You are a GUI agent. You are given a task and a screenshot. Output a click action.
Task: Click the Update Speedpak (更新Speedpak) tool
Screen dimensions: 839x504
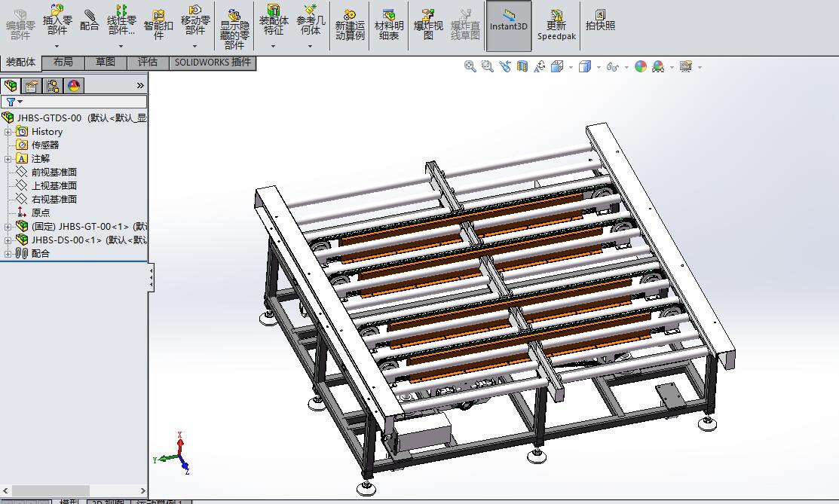pos(556,25)
